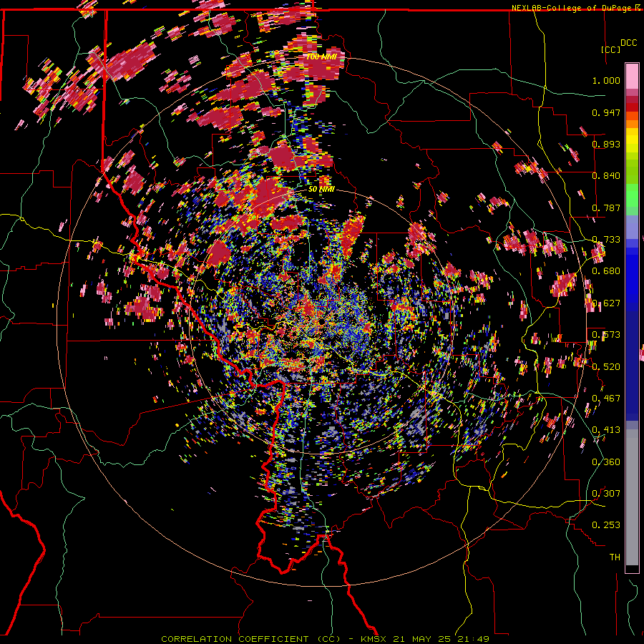Click the 0.520 scale value
Image resolution: width=644 pixels, height=644 pixels.
606,367
